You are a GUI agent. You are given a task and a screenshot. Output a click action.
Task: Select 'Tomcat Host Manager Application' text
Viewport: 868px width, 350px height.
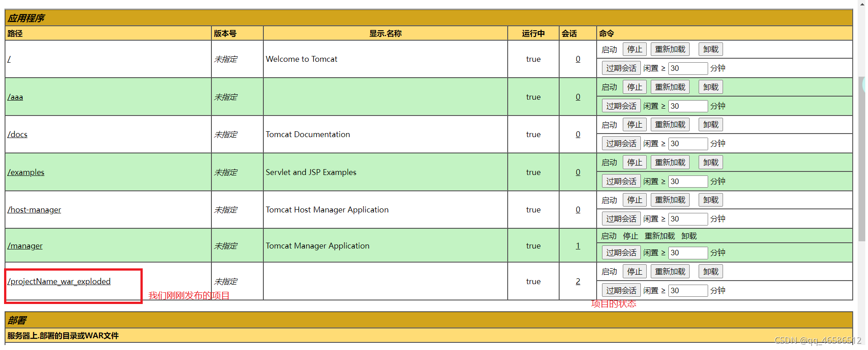(327, 210)
